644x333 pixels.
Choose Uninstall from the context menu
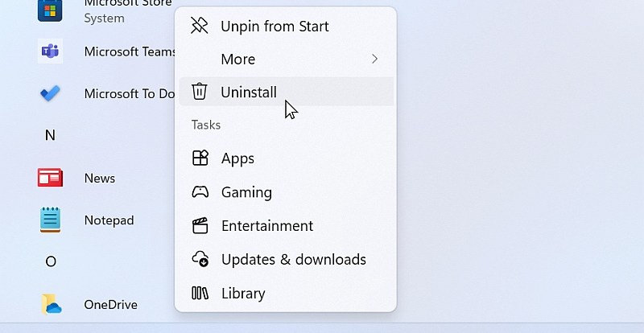(x=287, y=91)
